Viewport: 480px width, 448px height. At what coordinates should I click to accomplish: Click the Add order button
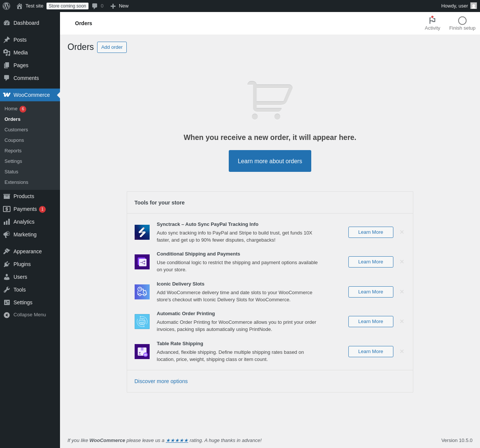(112, 47)
